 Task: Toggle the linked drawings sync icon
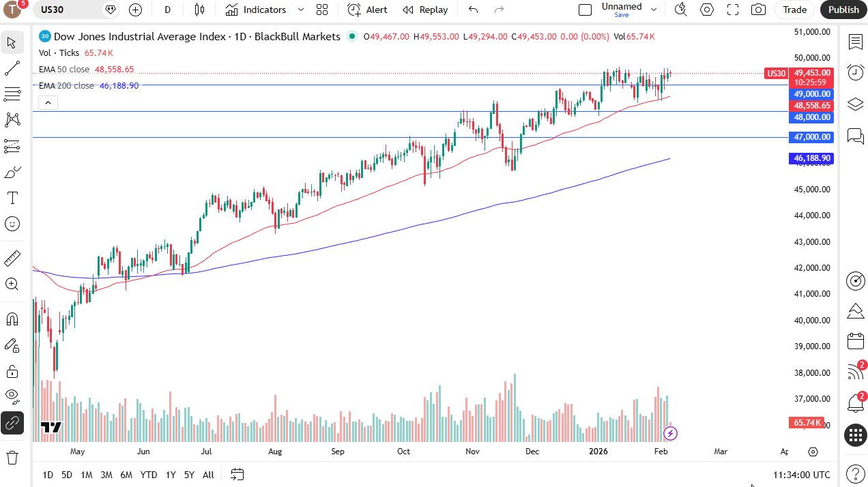[12, 423]
